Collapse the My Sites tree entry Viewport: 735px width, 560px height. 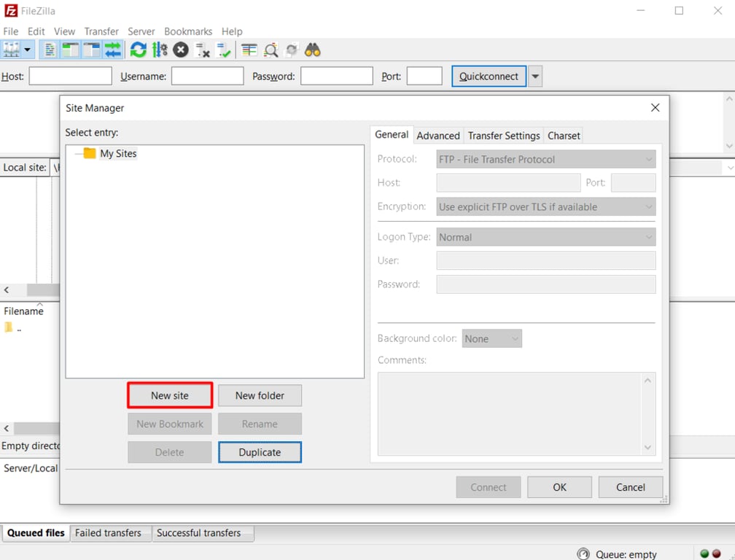coord(77,153)
